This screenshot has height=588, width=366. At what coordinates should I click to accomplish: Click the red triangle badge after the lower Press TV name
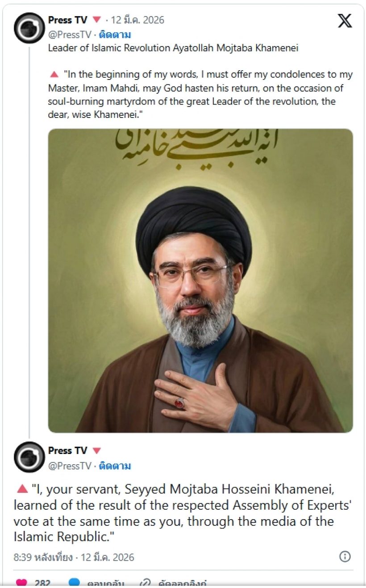tap(96, 450)
